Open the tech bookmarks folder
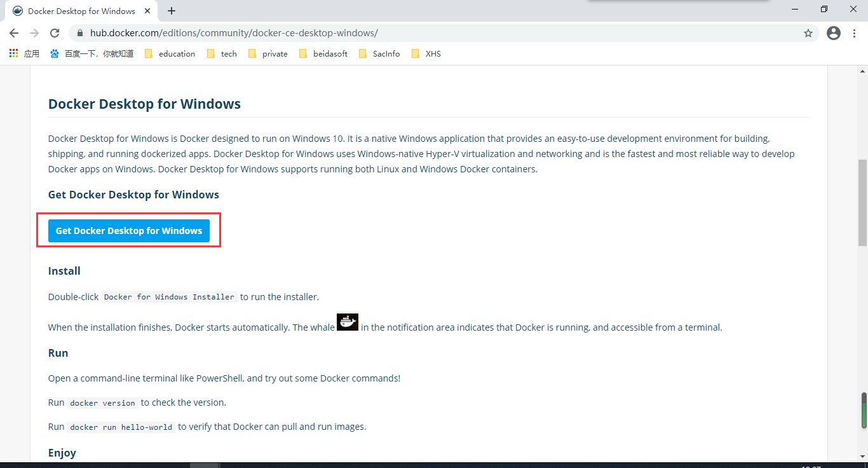This screenshot has height=468, width=868. (222, 54)
